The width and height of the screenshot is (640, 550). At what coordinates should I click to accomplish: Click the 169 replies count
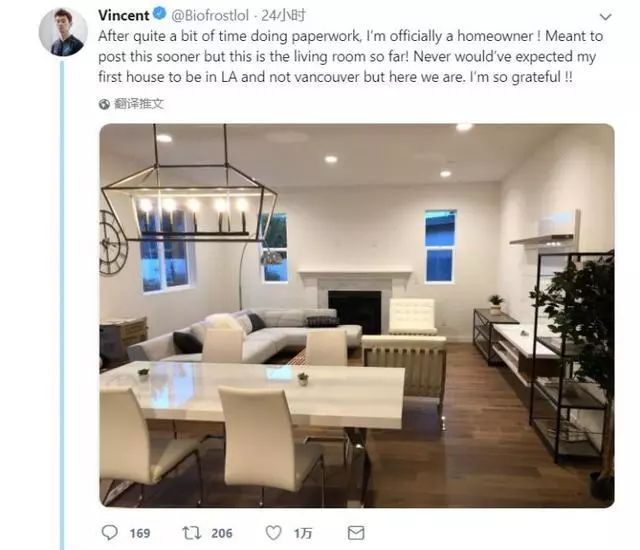click(140, 533)
